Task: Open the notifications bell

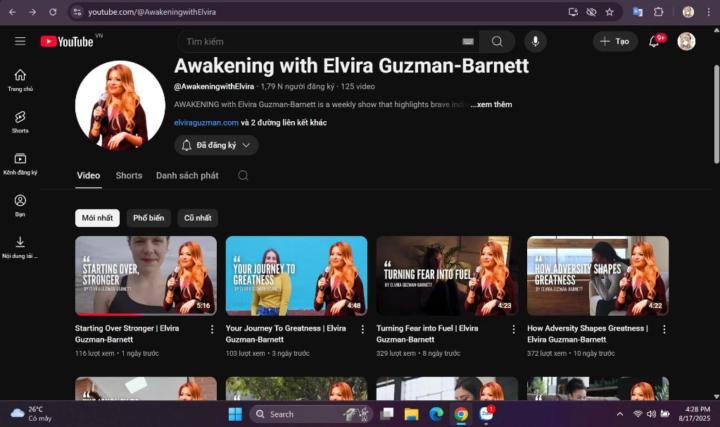Action: (x=654, y=41)
